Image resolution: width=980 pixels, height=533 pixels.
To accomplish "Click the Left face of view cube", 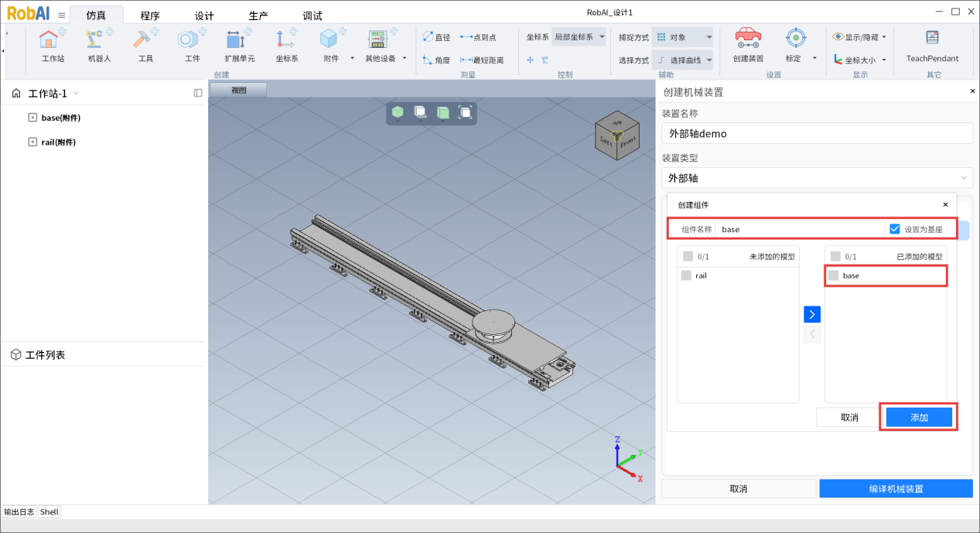I will 606,142.
